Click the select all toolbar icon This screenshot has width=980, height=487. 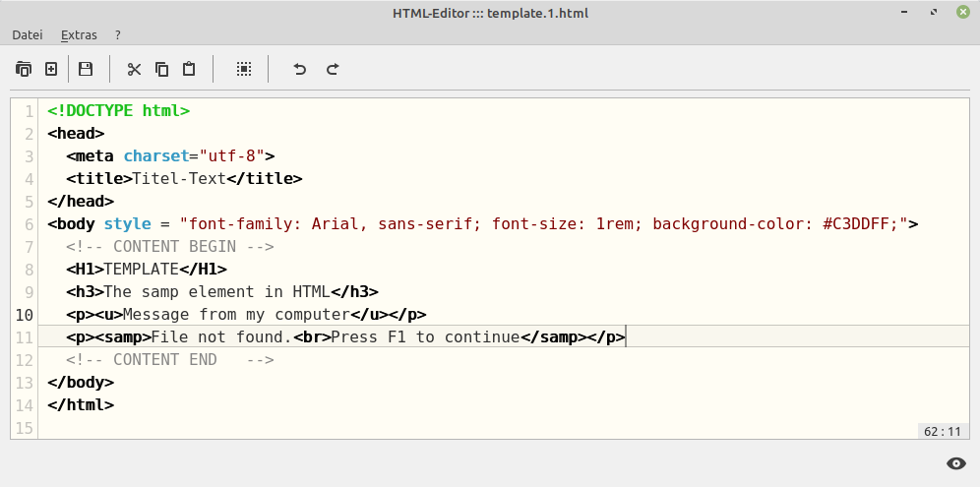pos(244,69)
